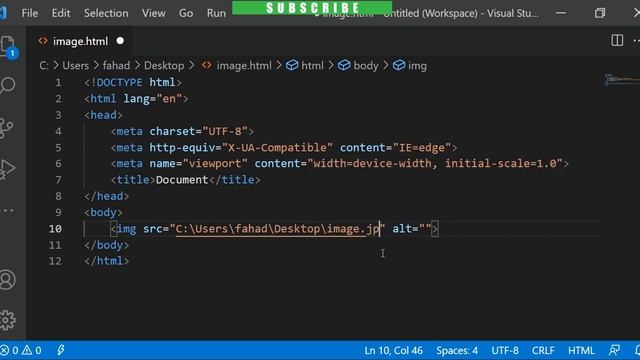
Task: Click the C: breadcrumb root
Action: point(44,65)
